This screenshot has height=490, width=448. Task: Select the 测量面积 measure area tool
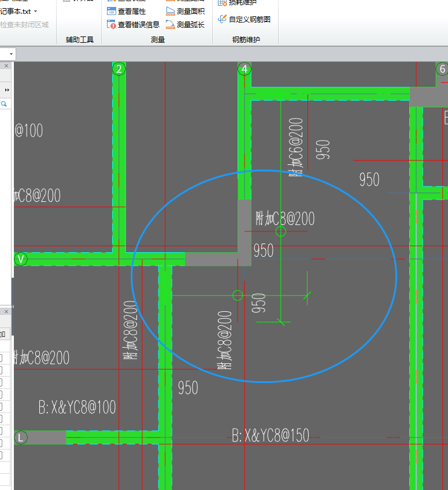click(x=186, y=11)
